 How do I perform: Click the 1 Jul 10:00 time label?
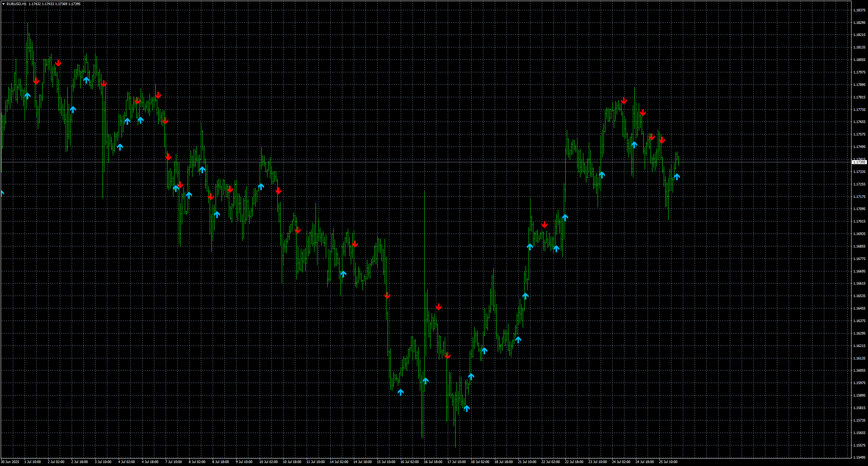pos(33,462)
